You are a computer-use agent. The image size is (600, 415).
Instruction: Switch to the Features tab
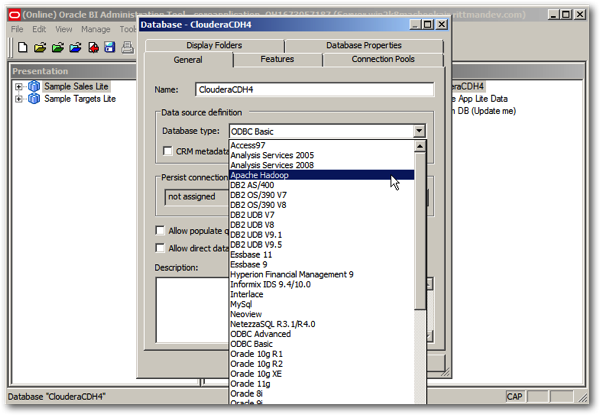[277, 59]
